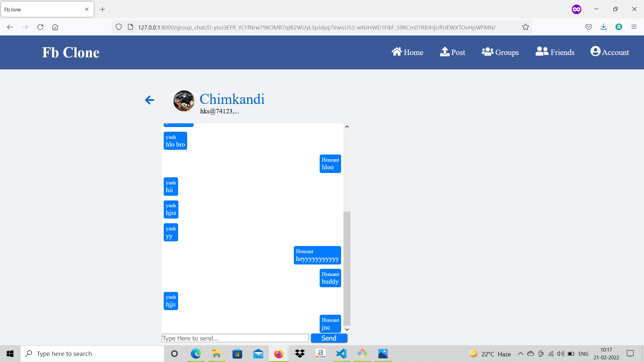This screenshot has height=362, width=644.
Task: Open the private browsing mask icon
Action: pos(577,9)
